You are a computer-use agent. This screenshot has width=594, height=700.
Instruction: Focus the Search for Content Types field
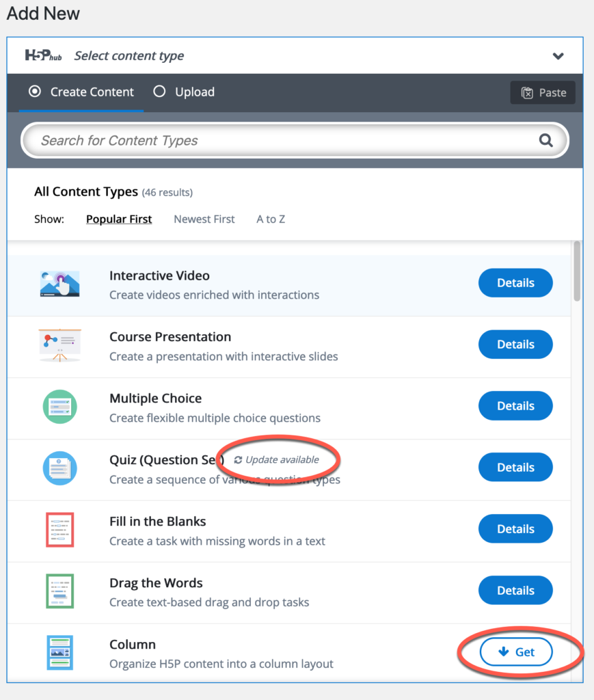tap(295, 140)
